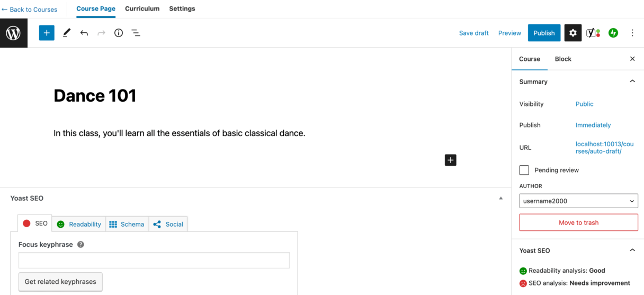
Task: Open the Jetpack toolbar icon
Action: click(613, 33)
